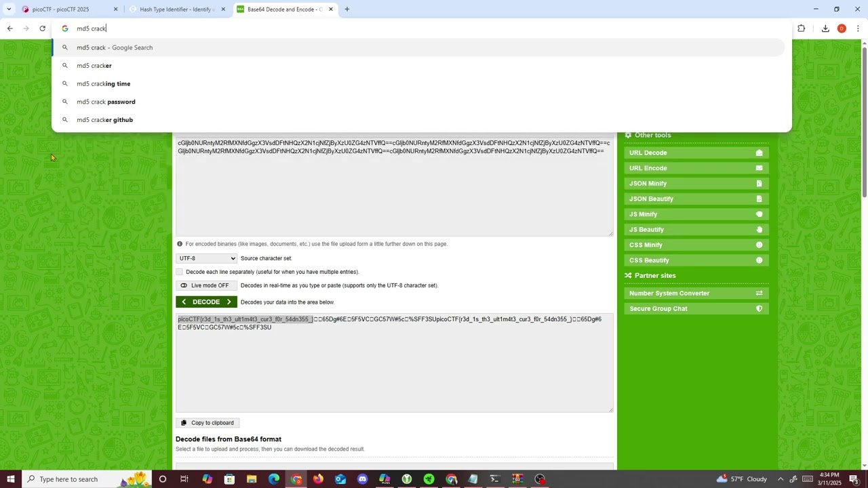Open the CSS Minify tool link
This screenshot has width=868, height=488.
[x=696, y=245]
